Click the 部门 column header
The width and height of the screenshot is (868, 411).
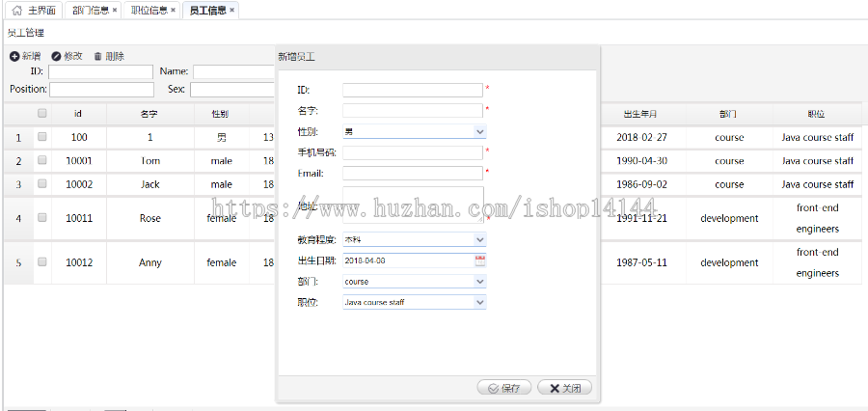728,114
